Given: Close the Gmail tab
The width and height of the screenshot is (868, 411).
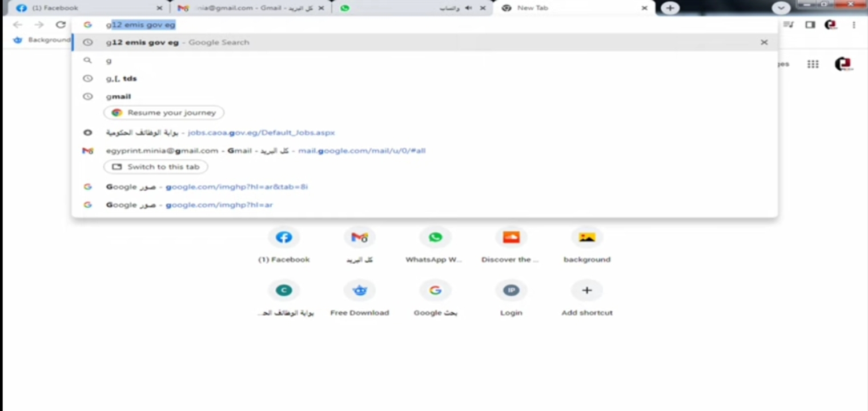Looking at the screenshot, I should click(321, 8).
